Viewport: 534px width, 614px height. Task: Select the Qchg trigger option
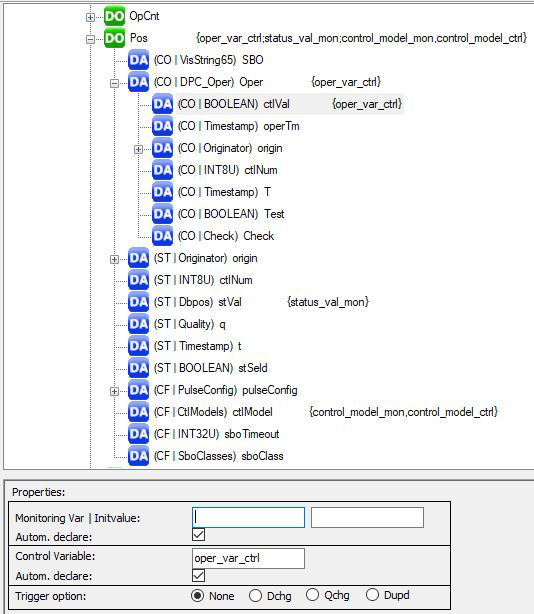click(312, 595)
